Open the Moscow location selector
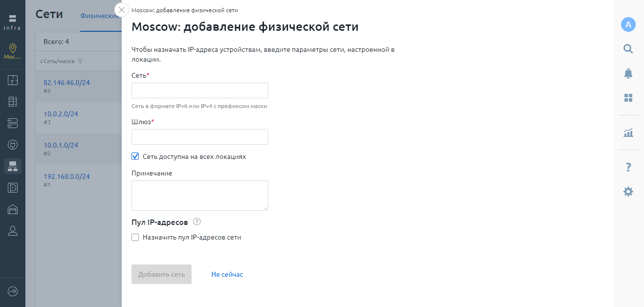Screen dimensions: 644x307 [13, 51]
